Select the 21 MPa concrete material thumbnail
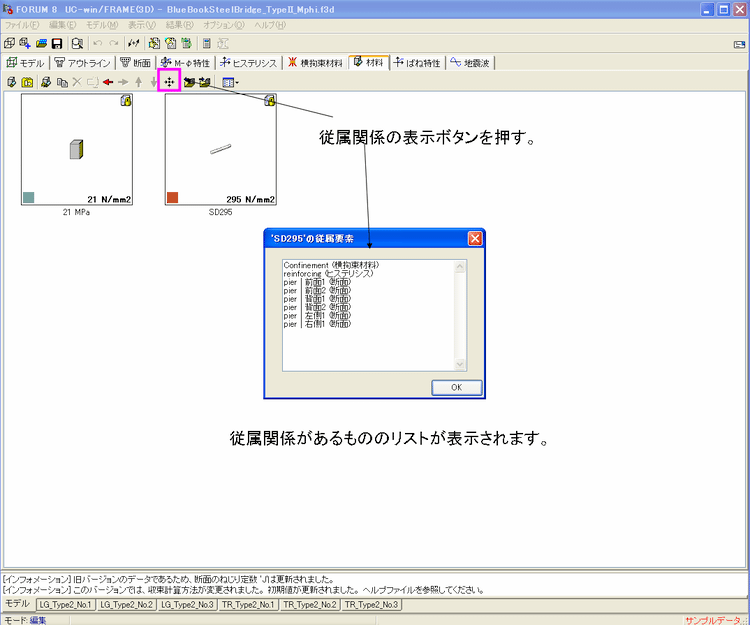This screenshot has height=625, width=750. 77,149
